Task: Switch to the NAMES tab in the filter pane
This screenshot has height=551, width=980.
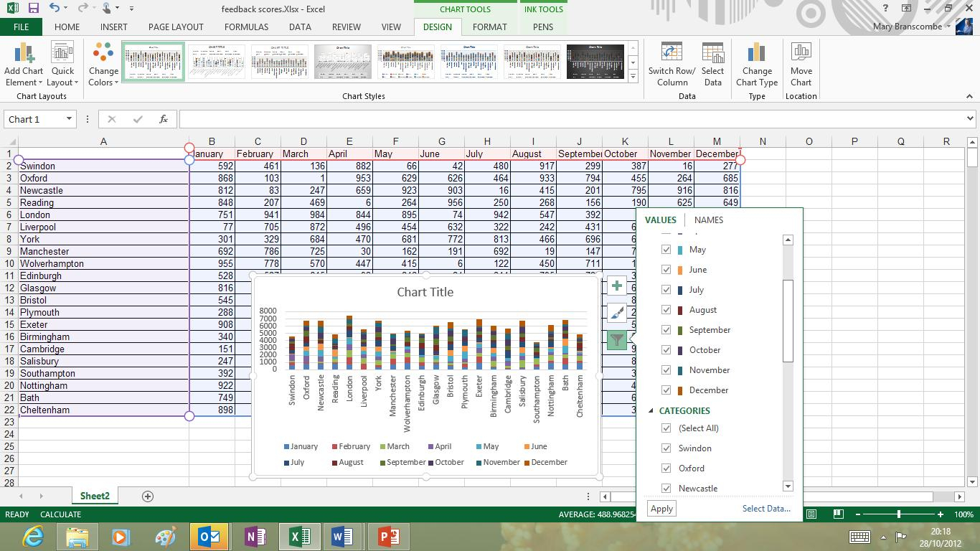Action: click(708, 220)
